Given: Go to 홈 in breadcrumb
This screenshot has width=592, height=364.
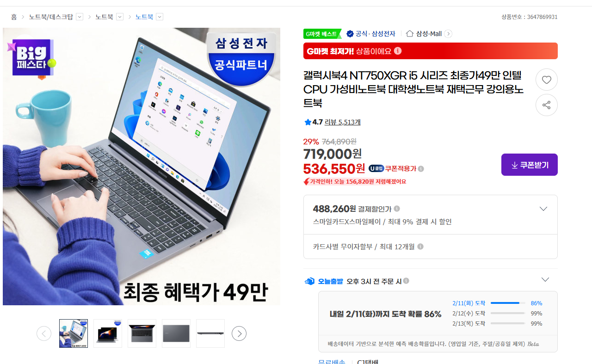Looking at the screenshot, I should coord(14,17).
